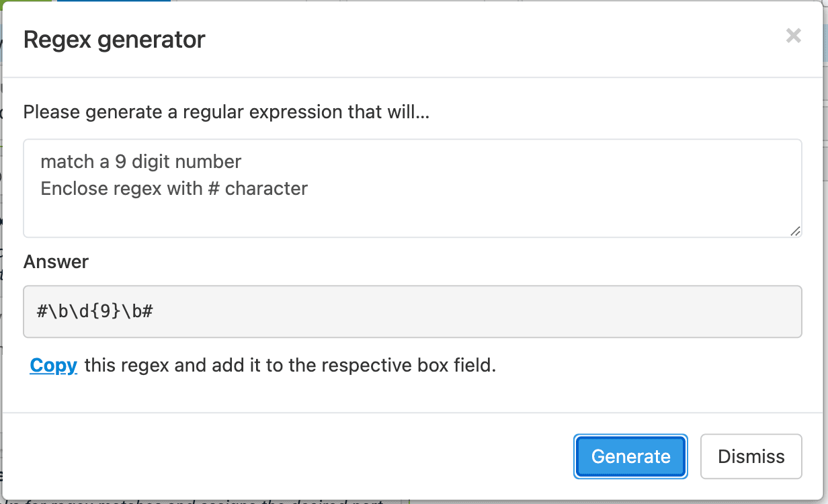Close the Regex generator dialog with X
The height and width of the screenshot is (504, 828).
click(793, 36)
